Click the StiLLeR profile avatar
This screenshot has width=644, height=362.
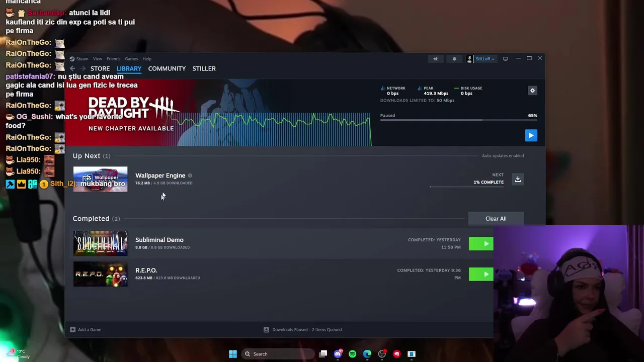click(469, 59)
